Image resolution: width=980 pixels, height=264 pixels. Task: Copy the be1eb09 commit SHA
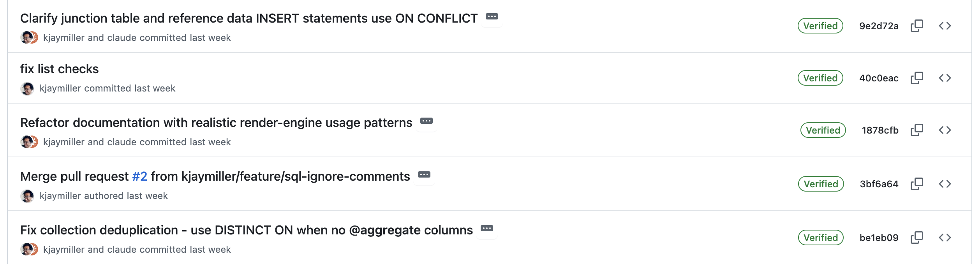(918, 237)
